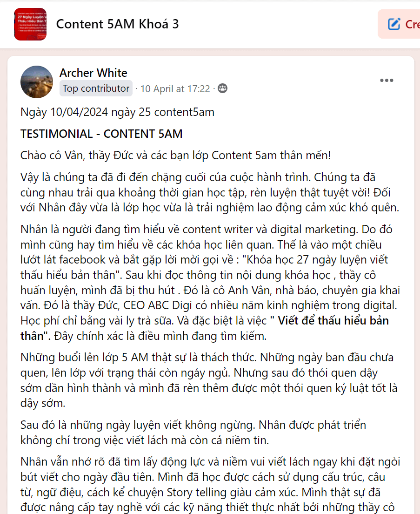Click the paragraph starting "Nhân vẫn nhớ rõ"
This screenshot has height=514, width=420.
(210, 485)
